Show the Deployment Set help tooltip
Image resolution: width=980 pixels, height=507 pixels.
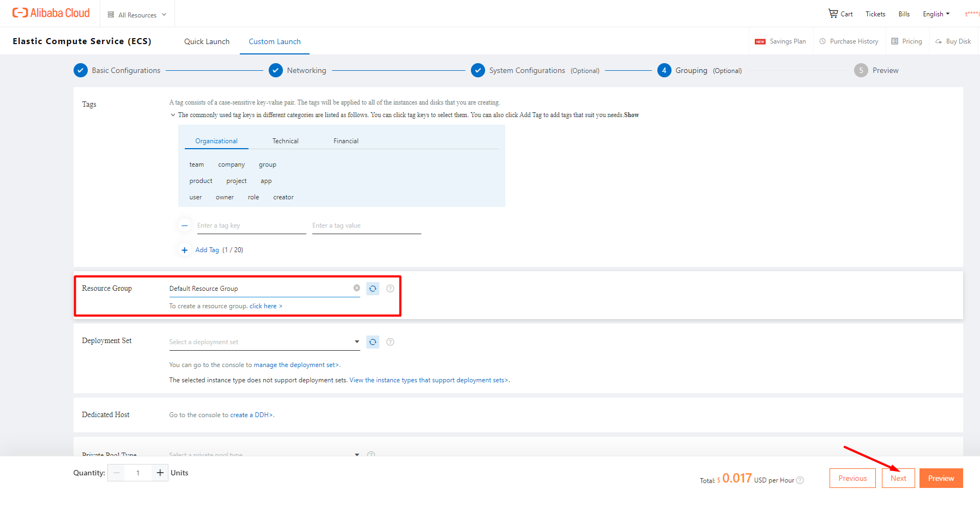pos(390,341)
